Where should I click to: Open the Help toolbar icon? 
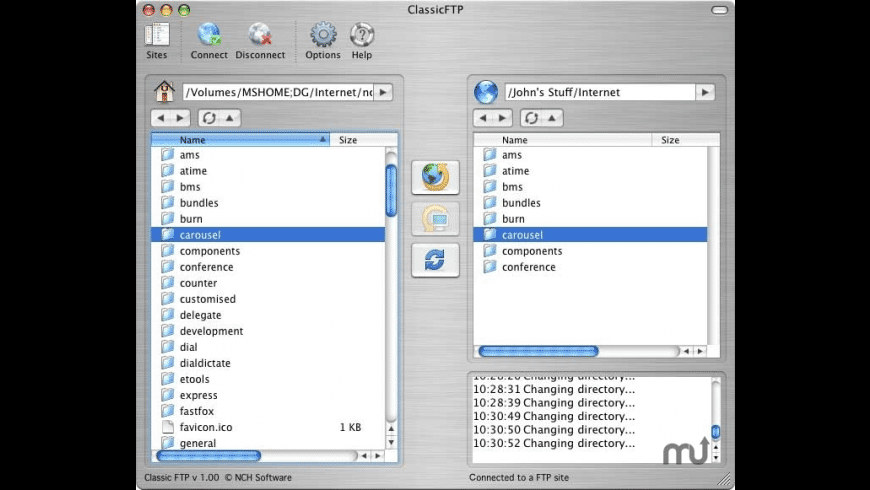coord(362,41)
